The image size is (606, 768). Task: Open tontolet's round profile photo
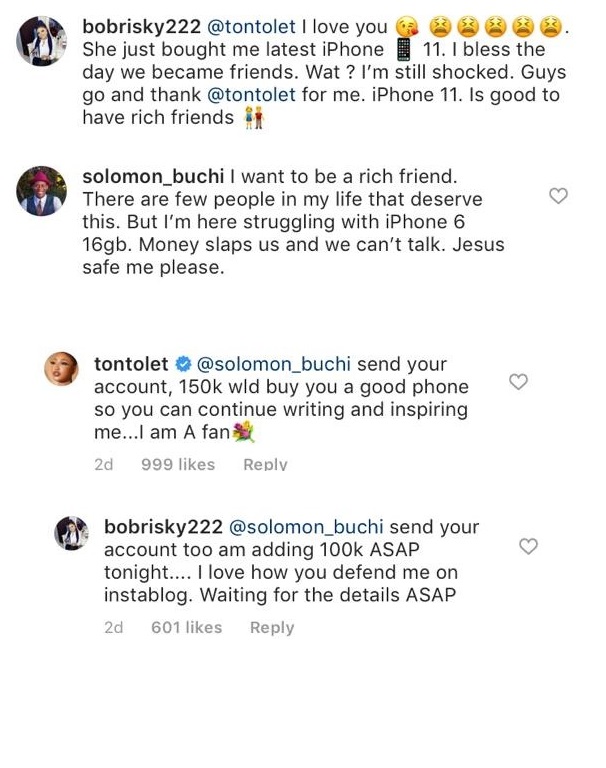[x=62, y=370]
